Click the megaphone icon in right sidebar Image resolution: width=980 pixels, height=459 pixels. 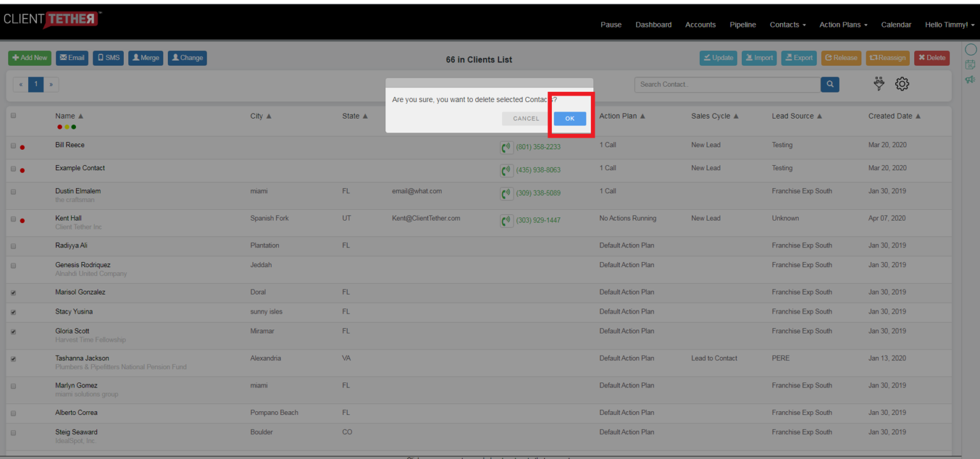(970, 79)
